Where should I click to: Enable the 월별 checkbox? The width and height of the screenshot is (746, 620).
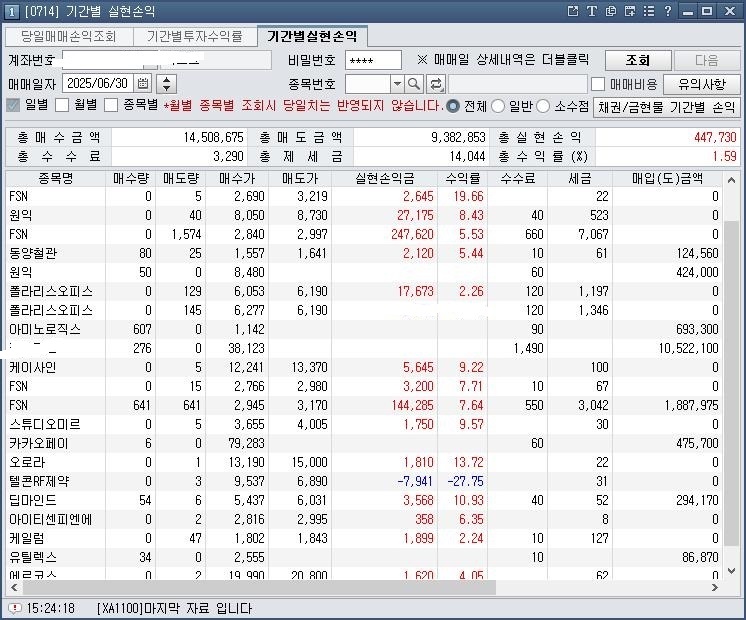(62, 105)
